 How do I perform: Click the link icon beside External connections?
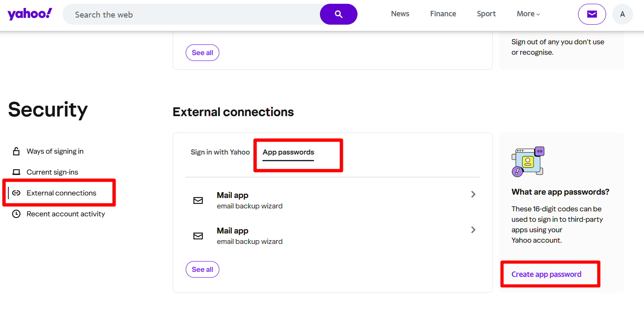[16, 193]
